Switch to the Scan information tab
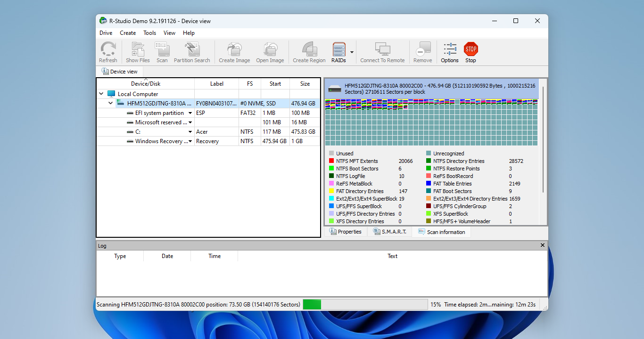 [x=441, y=232]
